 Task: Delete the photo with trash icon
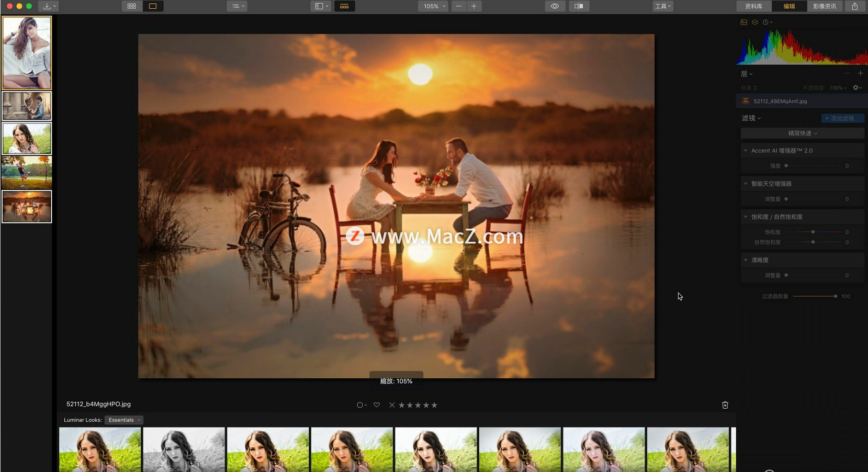725,405
